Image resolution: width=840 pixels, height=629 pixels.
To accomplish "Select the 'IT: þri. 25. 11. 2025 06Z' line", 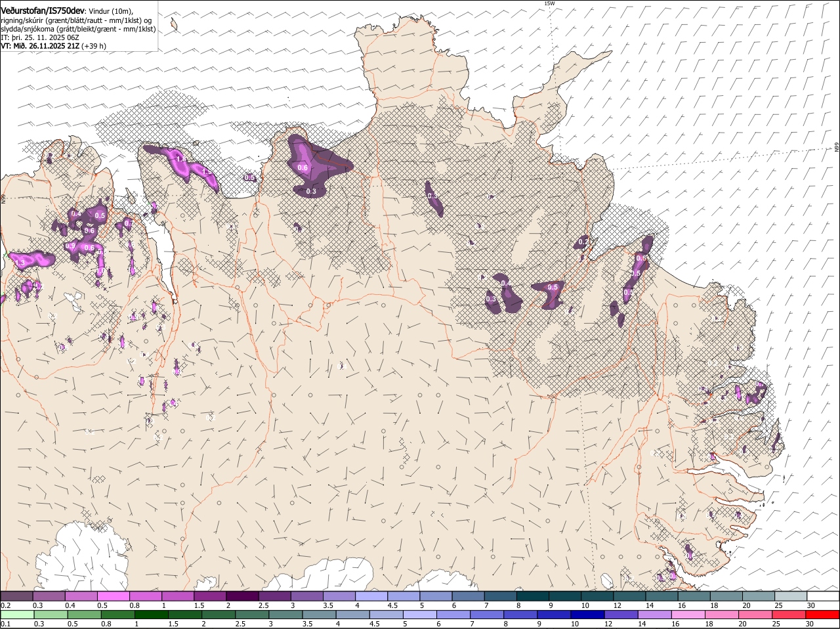I will point(40,37).
